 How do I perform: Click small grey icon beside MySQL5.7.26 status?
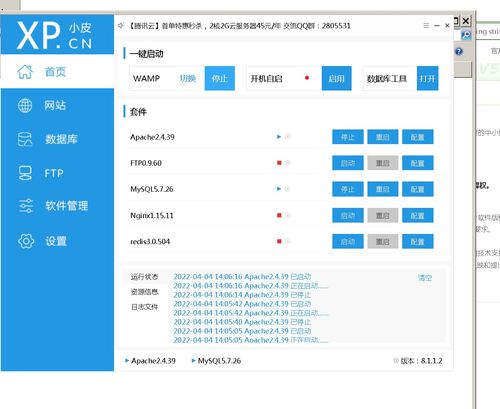tap(288, 189)
